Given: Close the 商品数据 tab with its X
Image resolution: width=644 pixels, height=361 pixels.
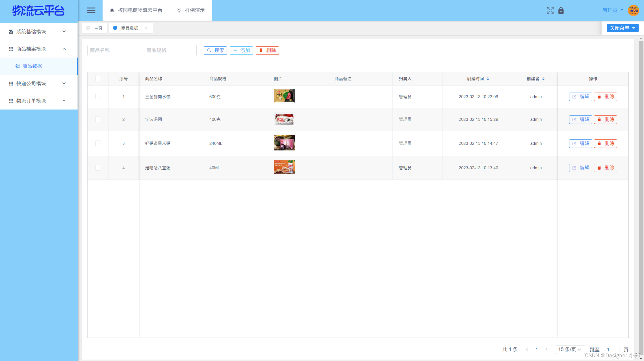Looking at the screenshot, I should point(146,28).
